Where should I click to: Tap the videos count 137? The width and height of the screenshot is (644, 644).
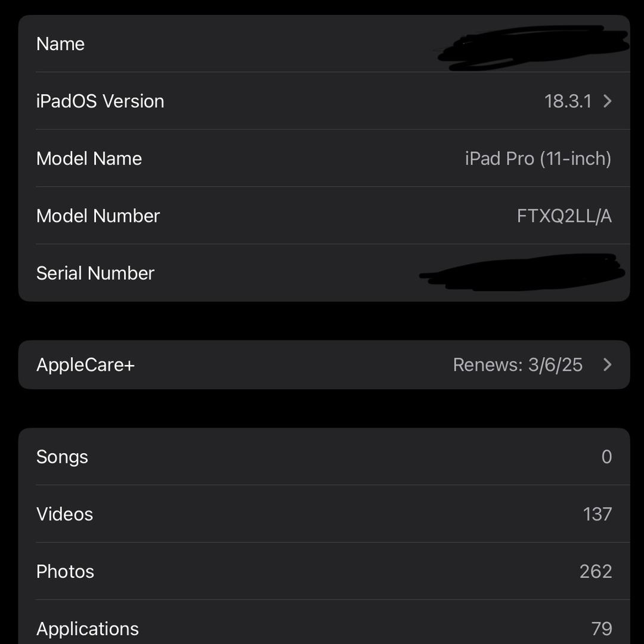597,514
